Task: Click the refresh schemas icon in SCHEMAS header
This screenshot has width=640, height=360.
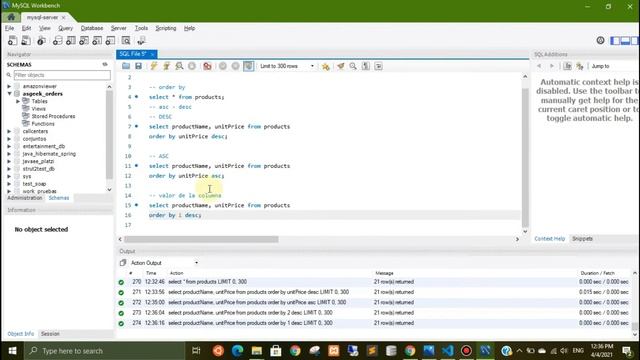Action: pyautogui.click(x=105, y=64)
